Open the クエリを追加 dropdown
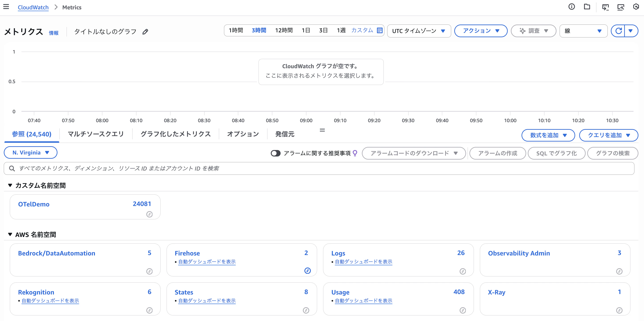This screenshot has height=321, width=644. coord(609,135)
